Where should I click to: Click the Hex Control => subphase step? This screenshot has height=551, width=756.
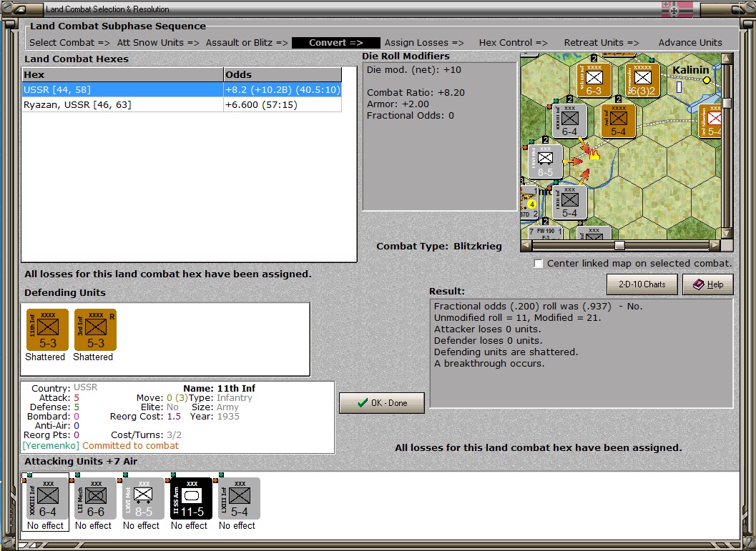(x=513, y=42)
